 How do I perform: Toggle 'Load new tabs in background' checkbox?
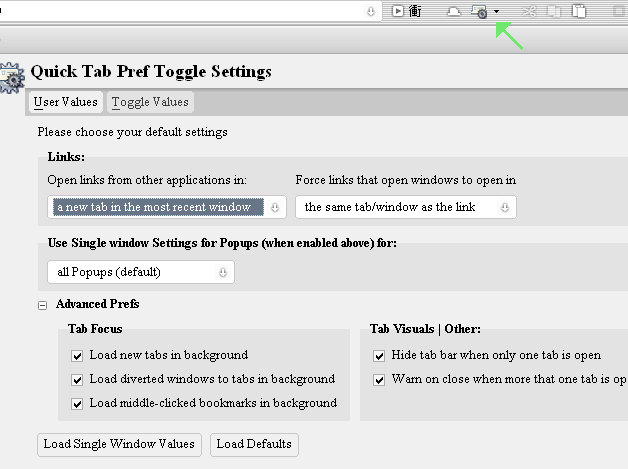77,356
